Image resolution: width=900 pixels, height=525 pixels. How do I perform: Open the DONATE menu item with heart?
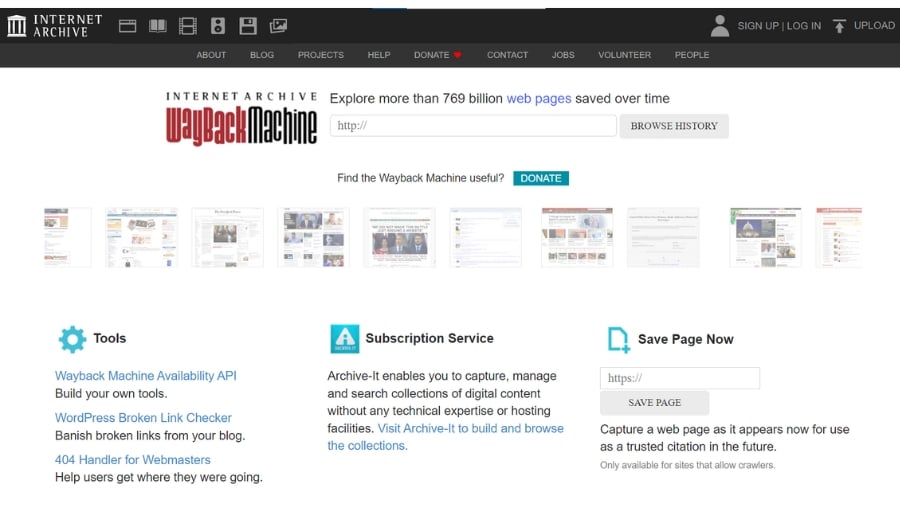[x=437, y=55]
